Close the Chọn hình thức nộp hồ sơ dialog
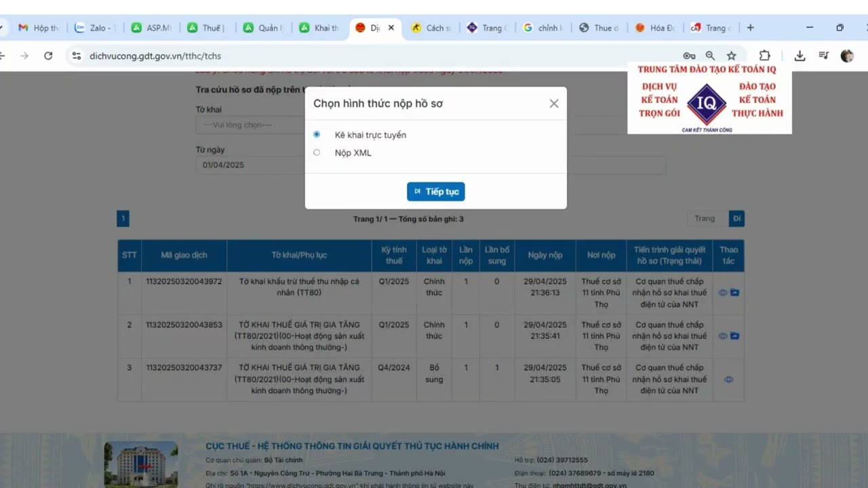The image size is (868, 488). click(554, 104)
